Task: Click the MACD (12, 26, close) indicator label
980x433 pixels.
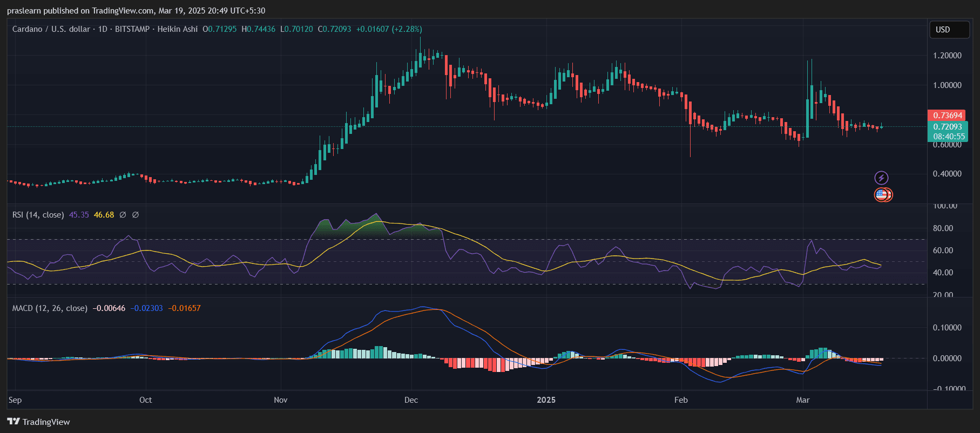Action: (x=50, y=308)
